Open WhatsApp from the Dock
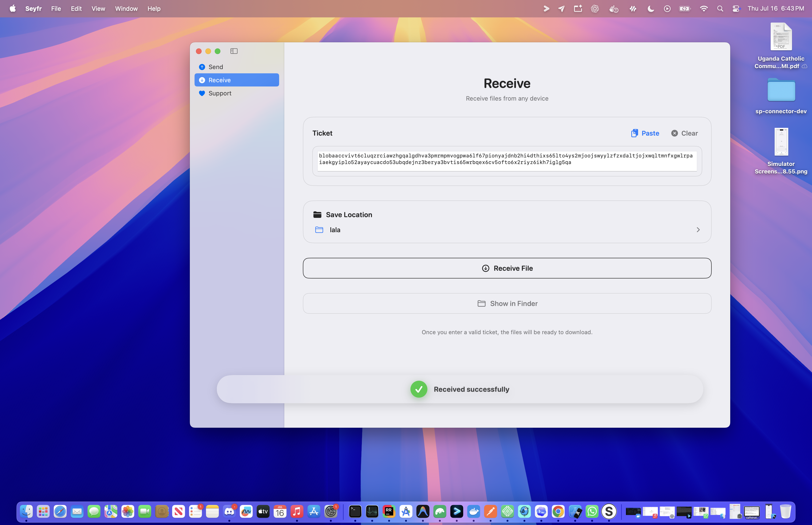This screenshot has height=525, width=812. (592, 511)
